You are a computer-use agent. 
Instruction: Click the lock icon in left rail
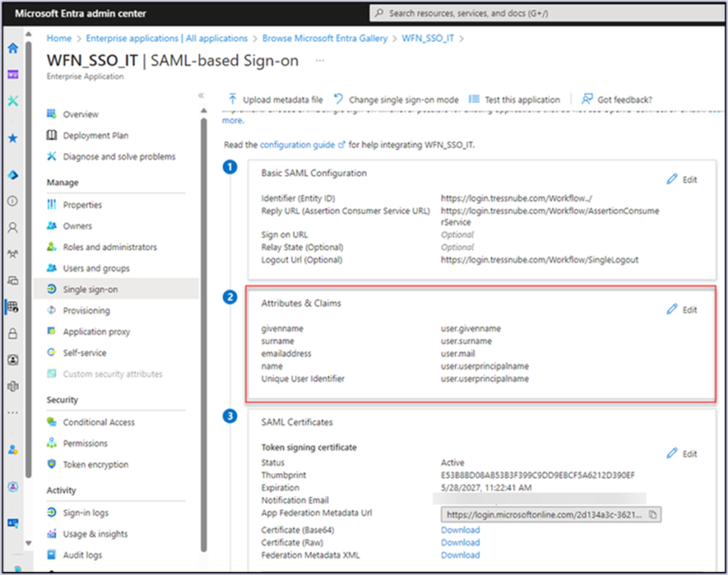point(13,333)
